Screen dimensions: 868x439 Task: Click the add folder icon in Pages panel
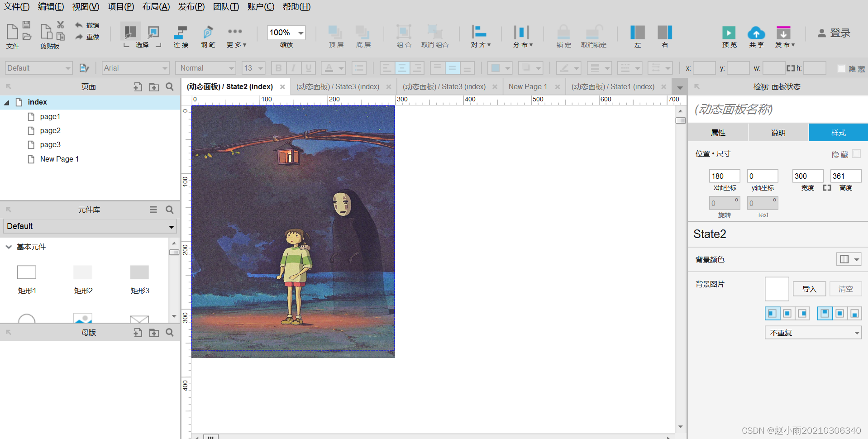[154, 86]
